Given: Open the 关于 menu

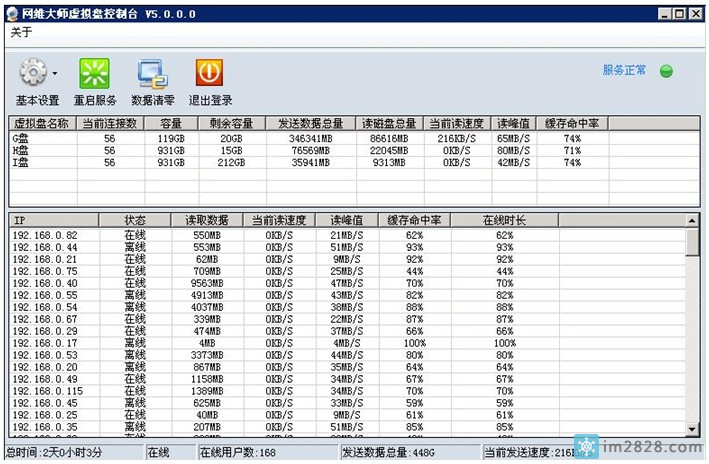Looking at the screenshot, I should 21,32.
